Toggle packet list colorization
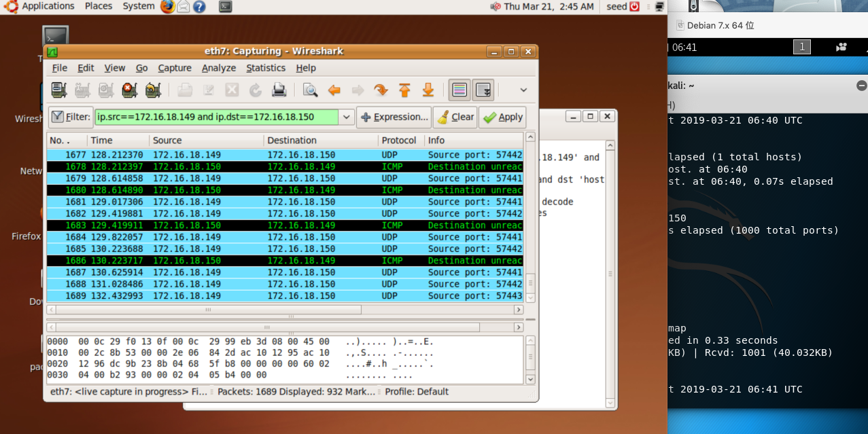The width and height of the screenshot is (868, 434). (459, 90)
